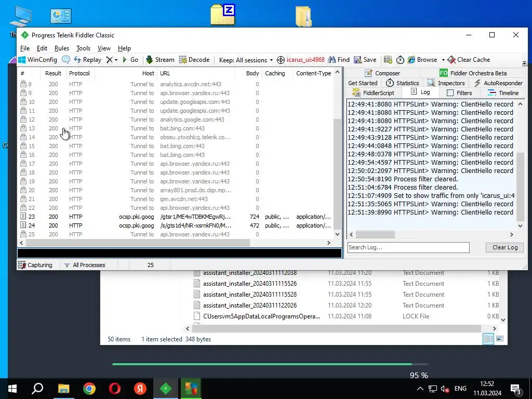Open Yandex browser from taskbar
The height and width of the screenshot is (399, 532).
(140, 389)
